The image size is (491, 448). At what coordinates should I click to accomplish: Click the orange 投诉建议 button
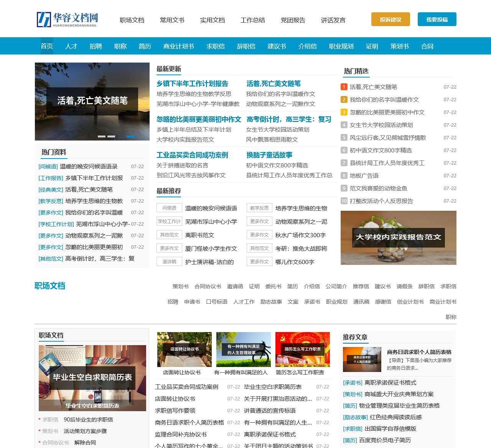pyautogui.click(x=390, y=19)
